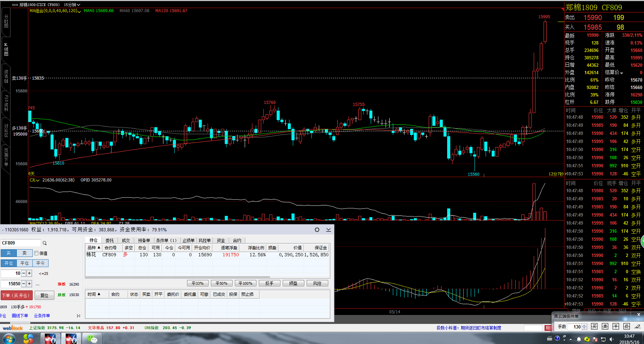This screenshot has height=344, width=644.
Task: Enable the 保值 hedge checkbox
Action: [36, 253]
